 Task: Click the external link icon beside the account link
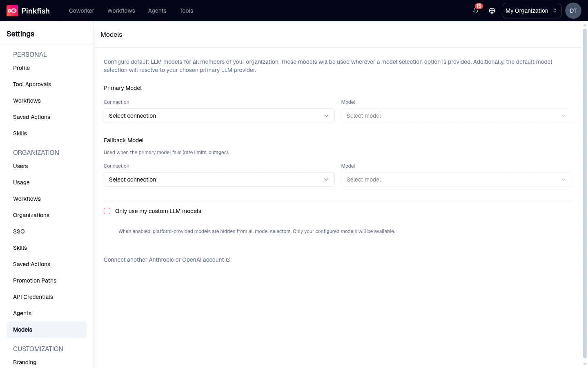[228, 260]
